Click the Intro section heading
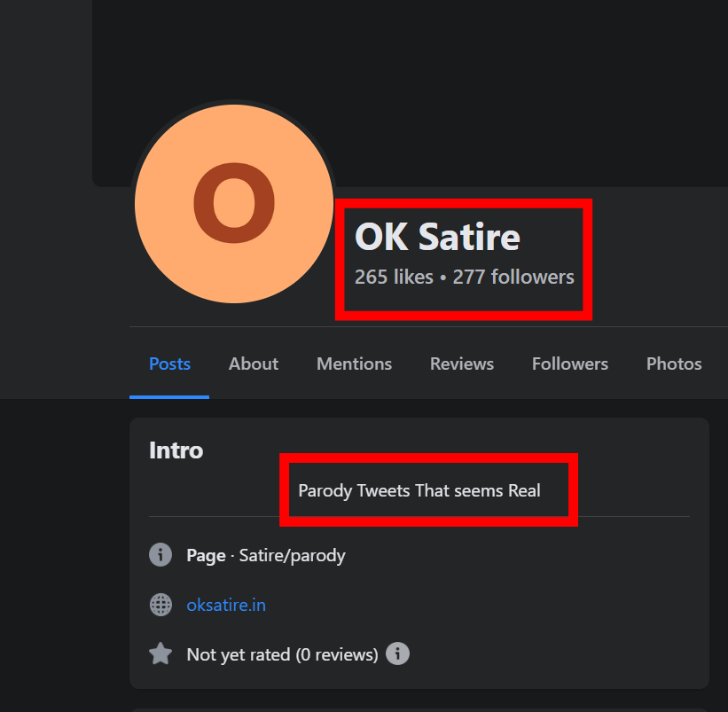This screenshot has width=728, height=712. 176,450
